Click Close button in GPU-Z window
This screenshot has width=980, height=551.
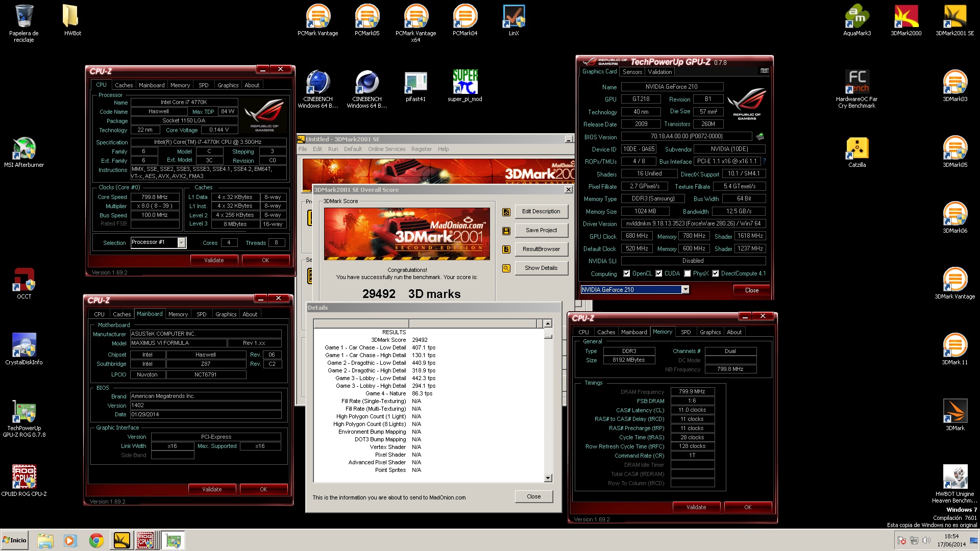pyautogui.click(x=751, y=290)
